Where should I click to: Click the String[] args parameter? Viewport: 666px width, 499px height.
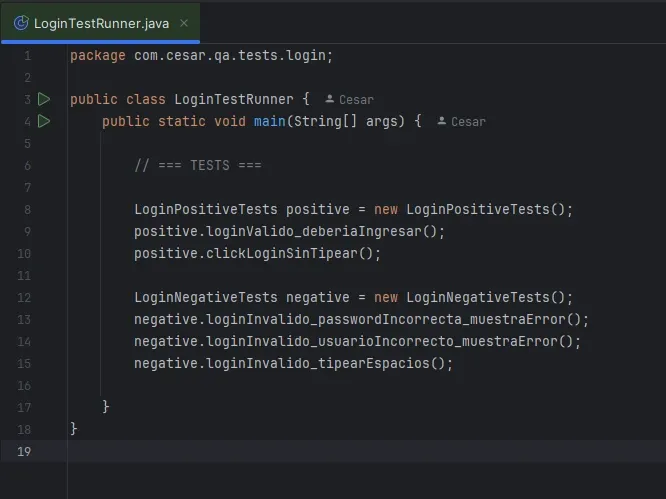tap(345, 121)
